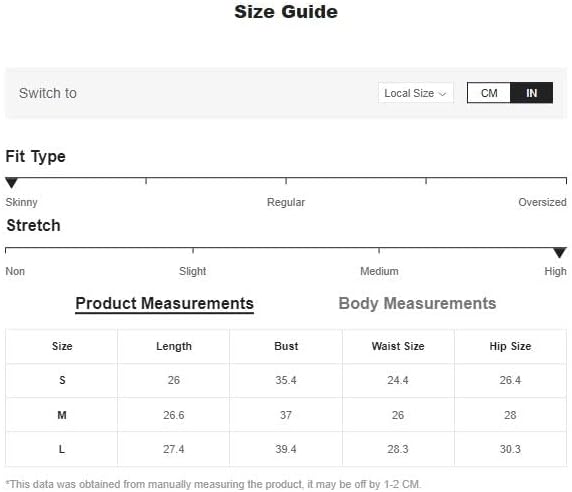This screenshot has height=492, width=572.
Task: Click the Fit Type Skinny marker triangle
Action: click(11, 182)
